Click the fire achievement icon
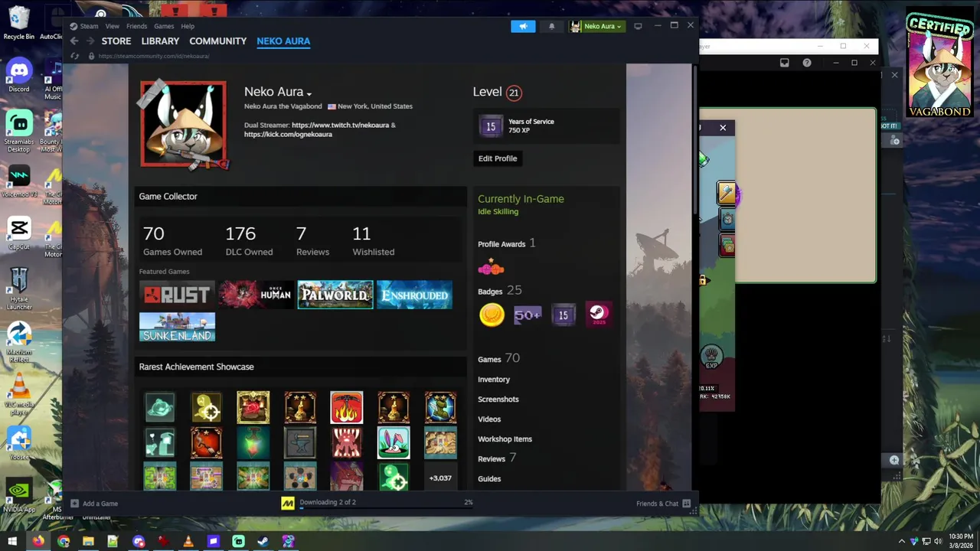Viewport: 980px width, 551px height. pyautogui.click(x=347, y=407)
